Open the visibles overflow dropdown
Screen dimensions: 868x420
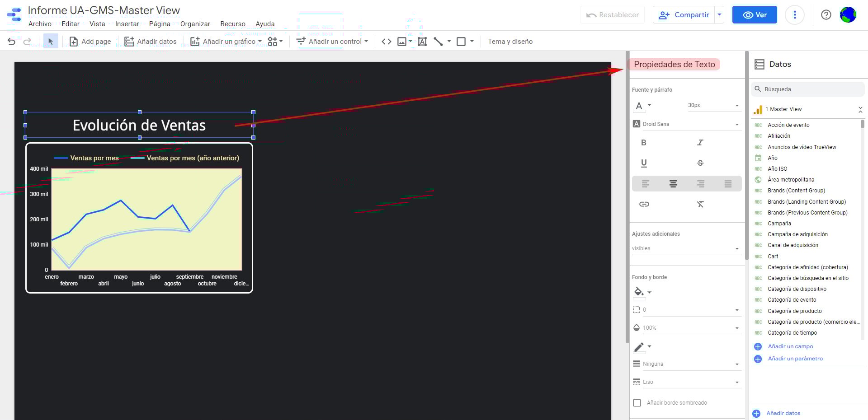click(x=686, y=248)
